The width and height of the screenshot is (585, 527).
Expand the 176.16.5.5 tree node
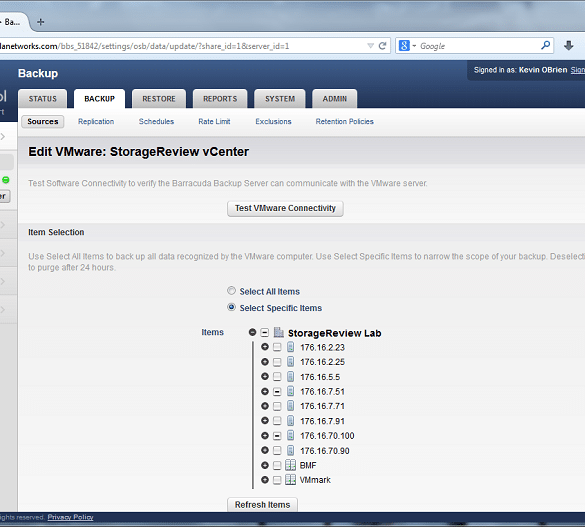[265, 376]
